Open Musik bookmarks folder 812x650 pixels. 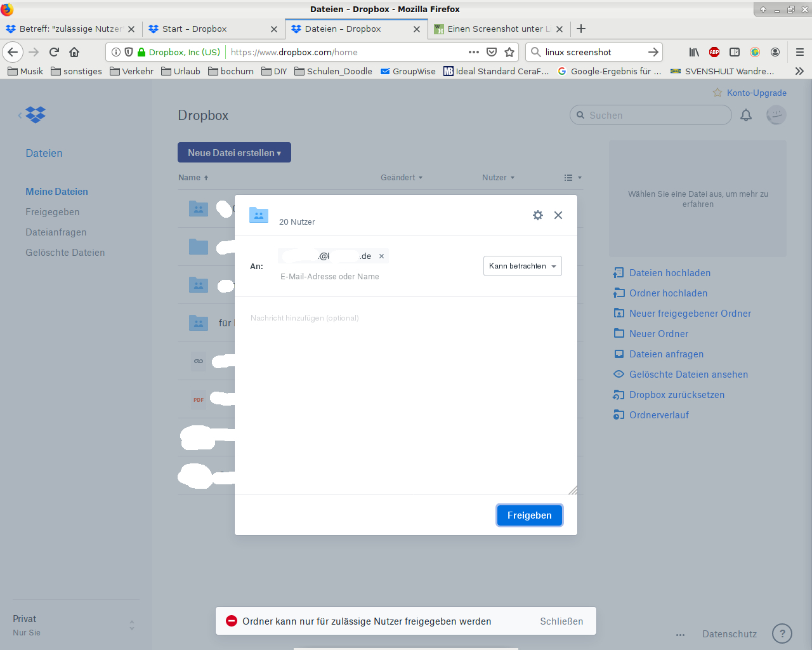25,71
